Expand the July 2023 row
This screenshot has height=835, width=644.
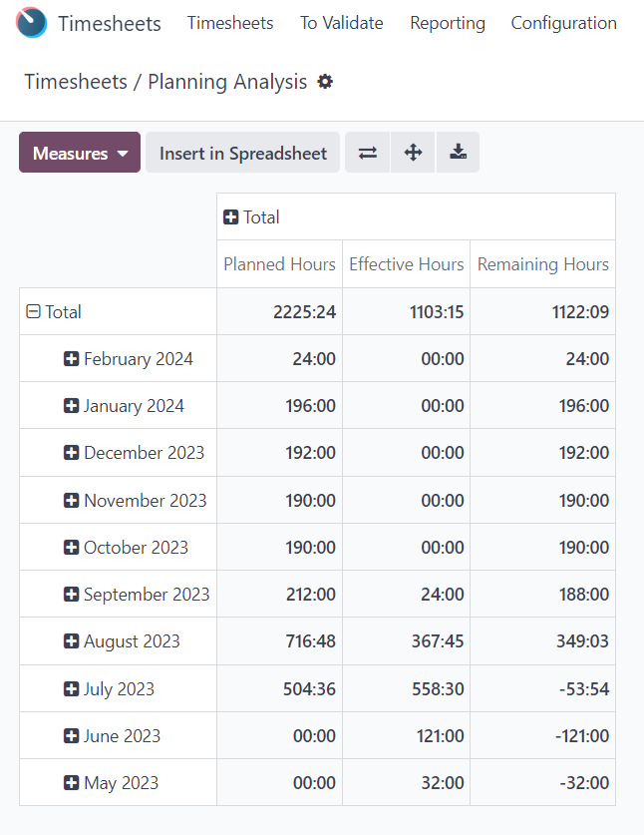(109, 689)
